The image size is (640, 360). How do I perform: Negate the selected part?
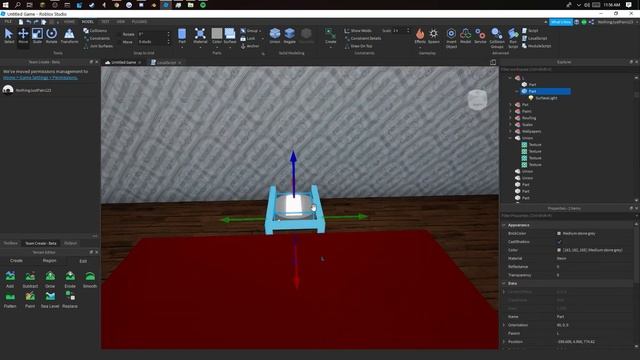tap(289, 36)
